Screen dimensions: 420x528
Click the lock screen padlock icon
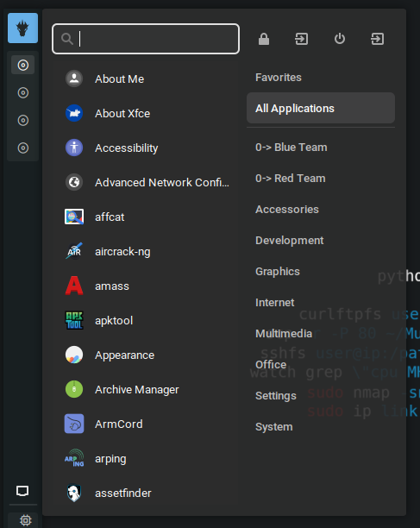[x=264, y=39]
